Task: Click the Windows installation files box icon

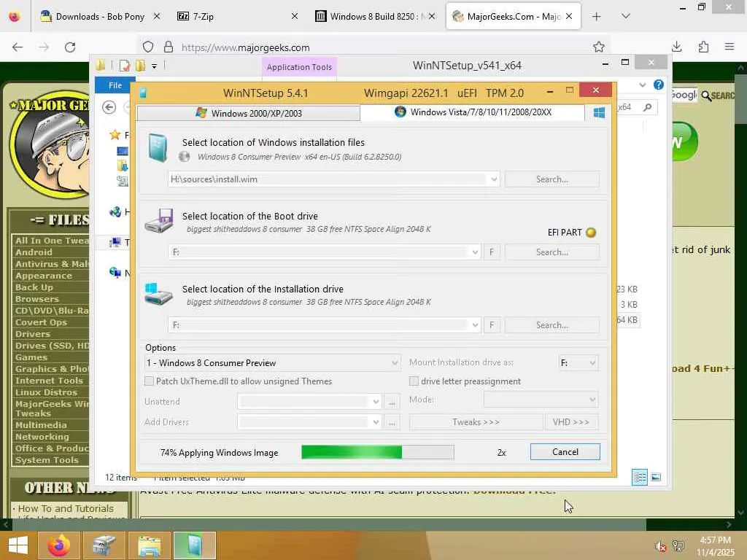Action: coord(158,148)
